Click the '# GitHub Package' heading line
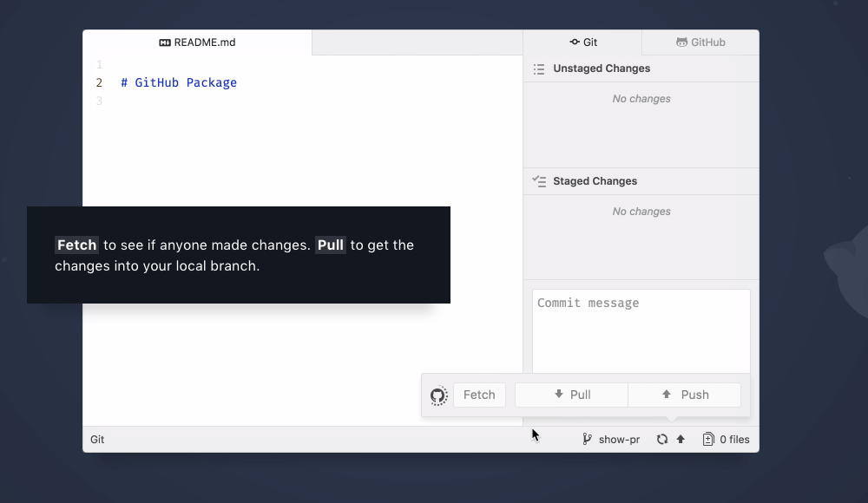This screenshot has width=868, height=503. 179,82
